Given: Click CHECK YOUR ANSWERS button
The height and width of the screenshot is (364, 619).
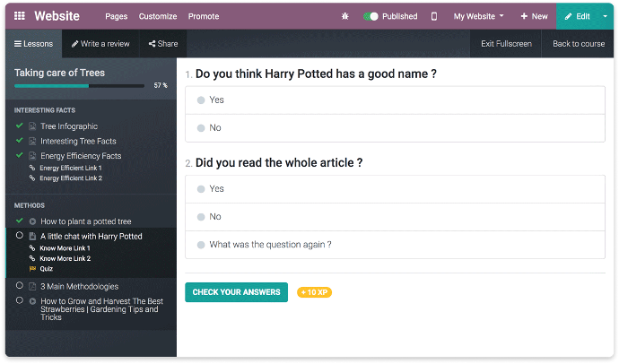Looking at the screenshot, I should (236, 292).
